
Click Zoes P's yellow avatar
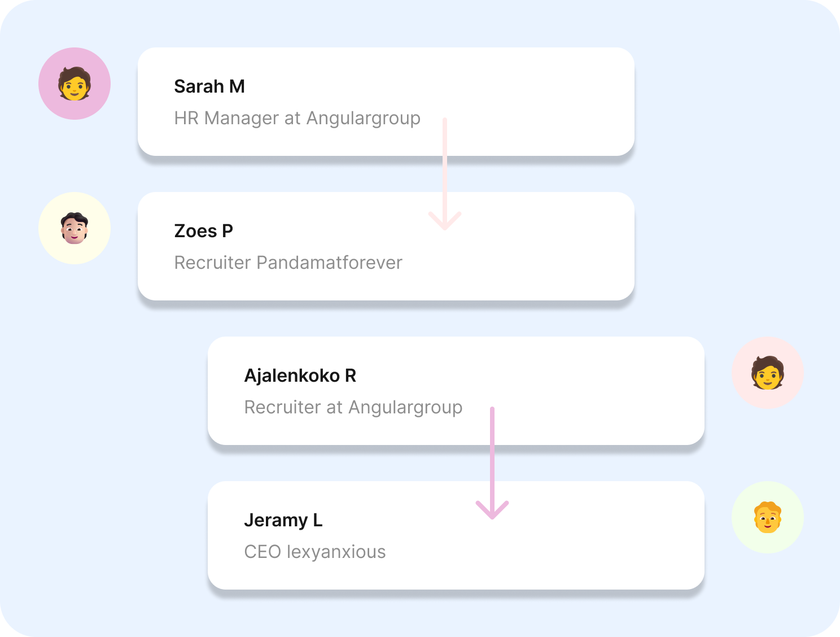75,228
